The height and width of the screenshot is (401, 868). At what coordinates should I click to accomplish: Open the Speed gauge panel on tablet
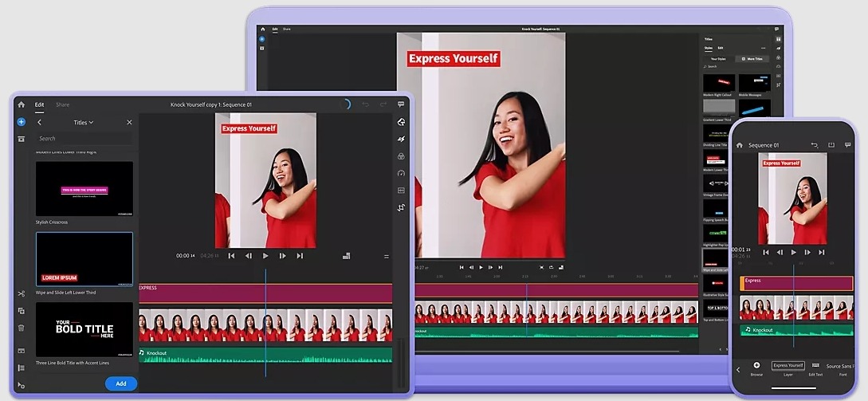pos(401,173)
